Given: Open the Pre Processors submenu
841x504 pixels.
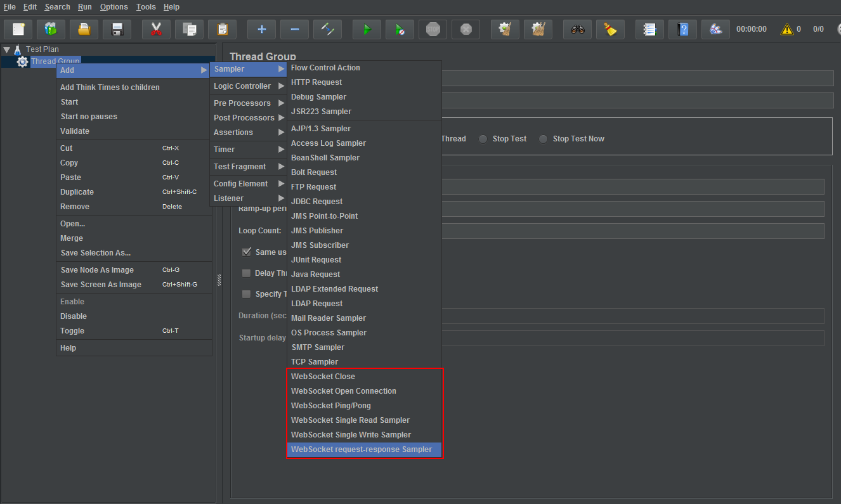Looking at the screenshot, I should 249,103.
